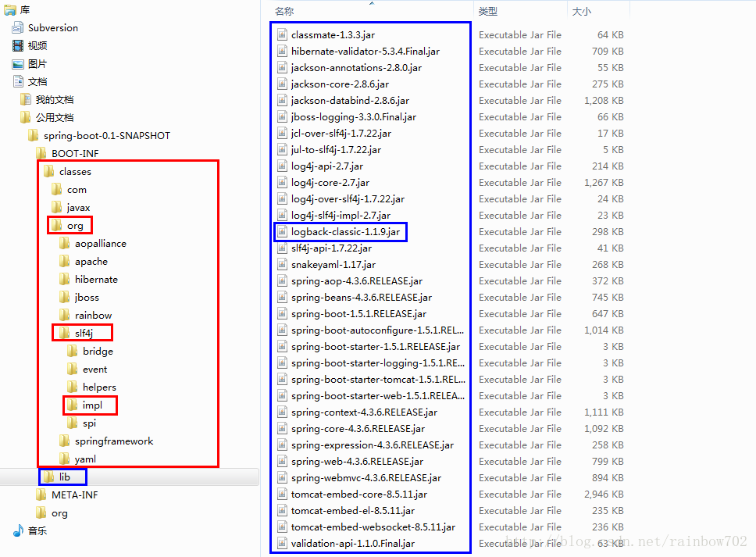Click the 我的文档 folder icon
Viewport: 756px width, 557px height.
click(x=26, y=100)
